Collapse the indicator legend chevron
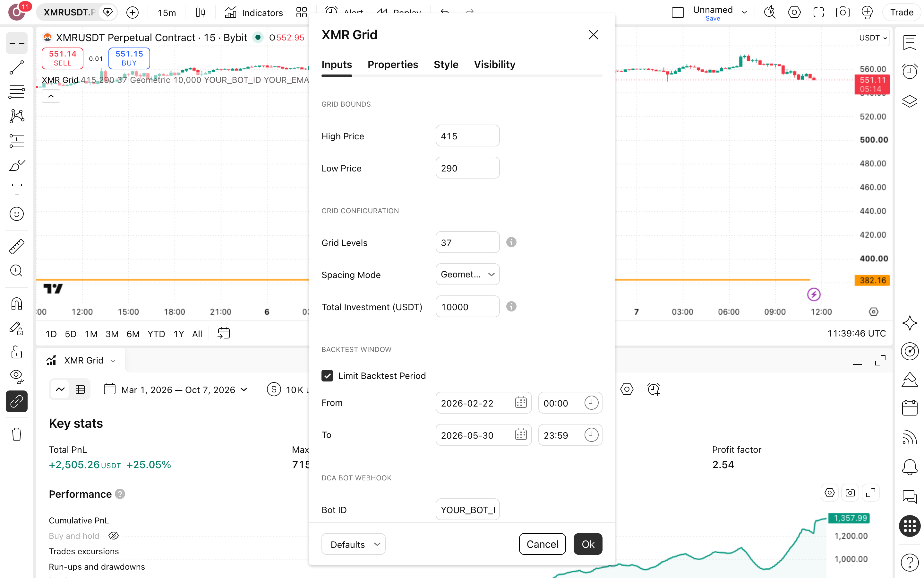The width and height of the screenshot is (924, 578). [51, 96]
